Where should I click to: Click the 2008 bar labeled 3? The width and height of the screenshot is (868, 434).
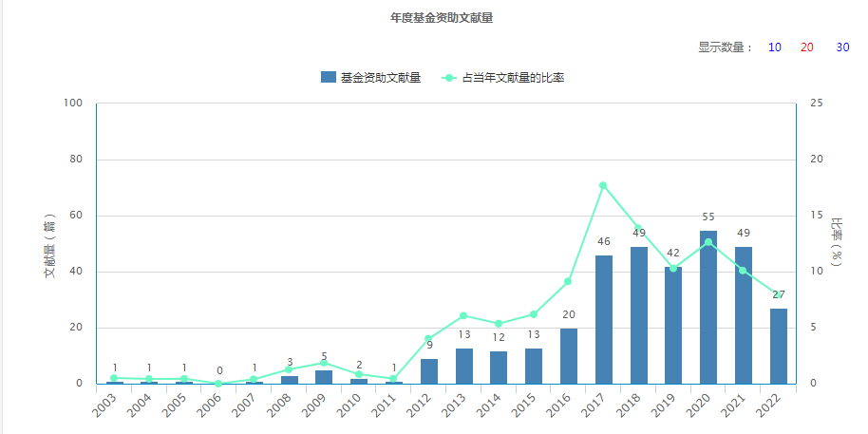[289, 380]
